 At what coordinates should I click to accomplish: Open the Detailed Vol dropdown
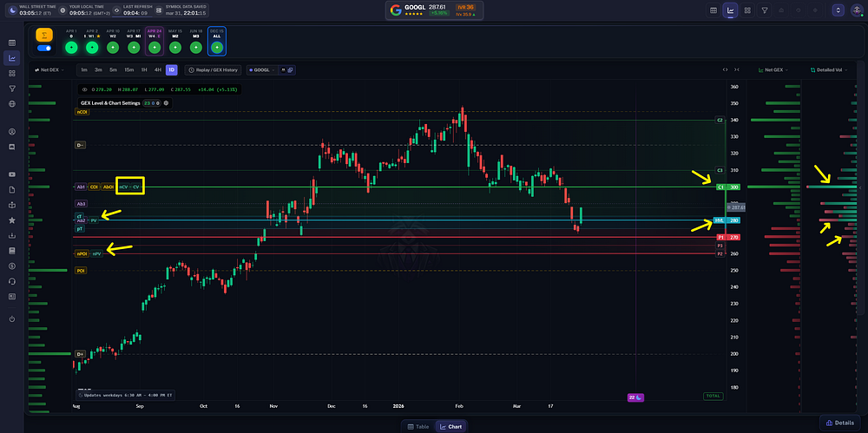(831, 70)
